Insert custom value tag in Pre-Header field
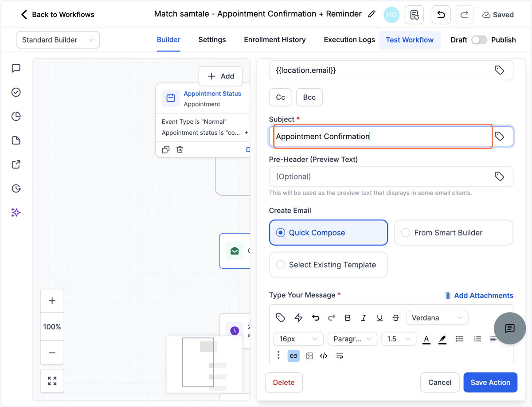This screenshot has width=532, height=407. tap(499, 176)
